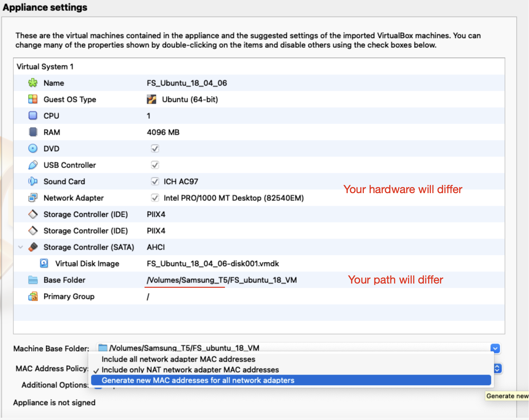Click the Sound Card speaker icon
Viewport: 529px width, 420px height.
pyautogui.click(x=33, y=181)
